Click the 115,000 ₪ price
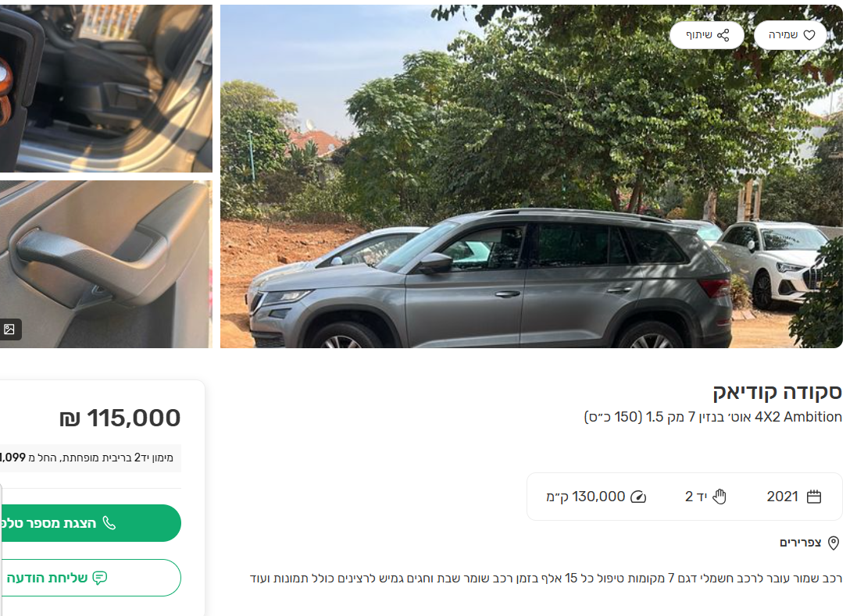The image size is (857, 616). point(120,418)
